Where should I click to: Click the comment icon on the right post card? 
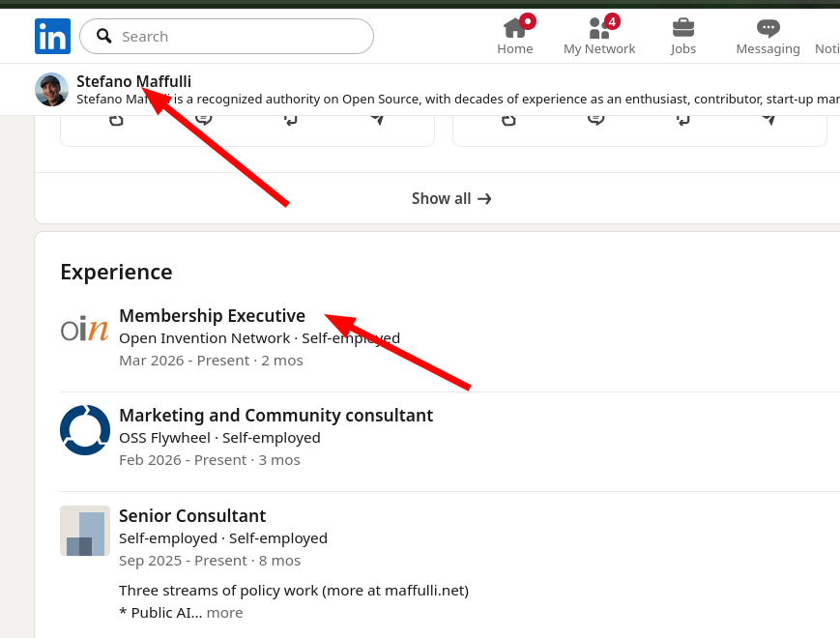(595, 120)
